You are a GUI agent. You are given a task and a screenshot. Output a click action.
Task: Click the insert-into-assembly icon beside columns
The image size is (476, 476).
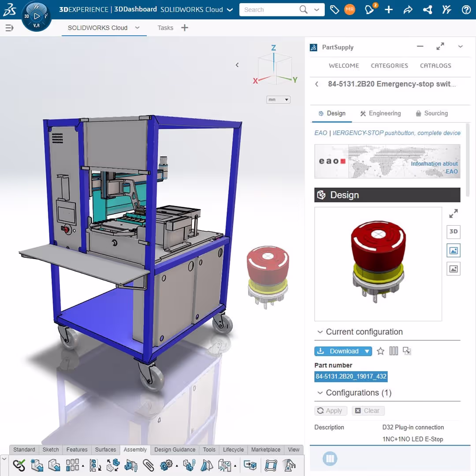coord(407,351)
